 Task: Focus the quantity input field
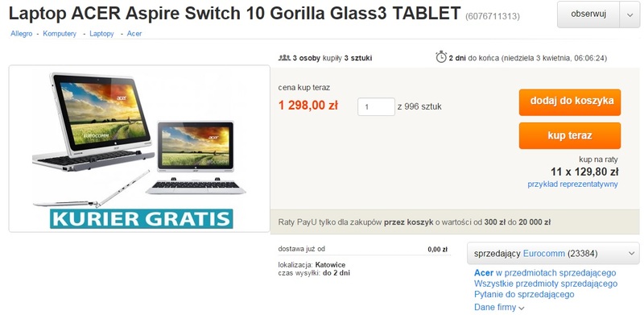point(376,107)
